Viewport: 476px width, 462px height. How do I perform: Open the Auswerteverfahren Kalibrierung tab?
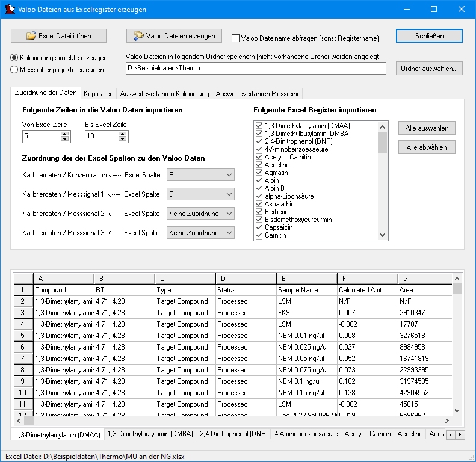[164, 94]
